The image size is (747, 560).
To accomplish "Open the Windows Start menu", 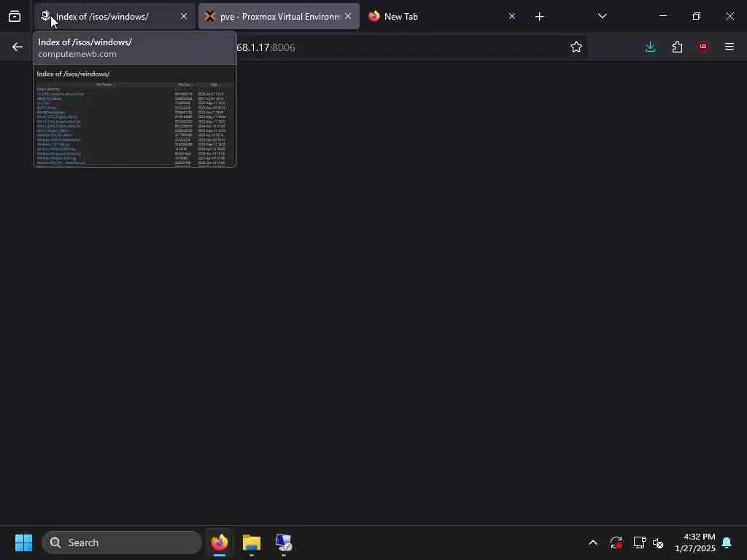I will [x=23, y=542].
